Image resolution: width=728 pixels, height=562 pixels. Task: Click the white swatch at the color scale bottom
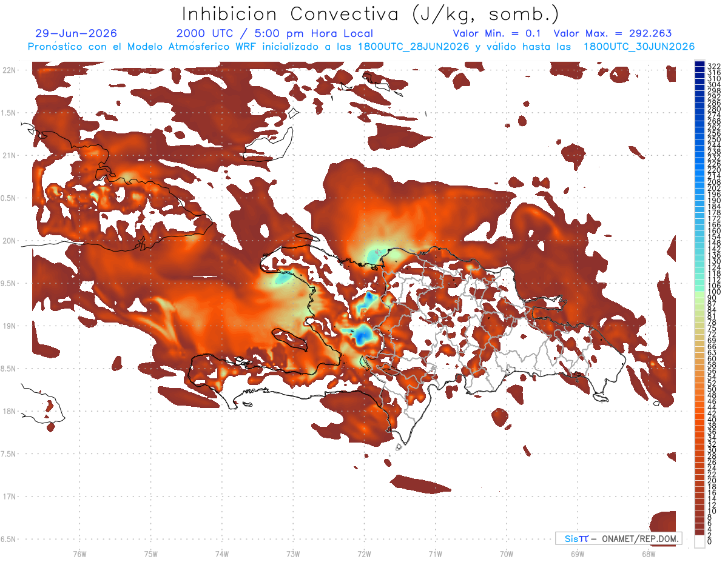(699, 541)
